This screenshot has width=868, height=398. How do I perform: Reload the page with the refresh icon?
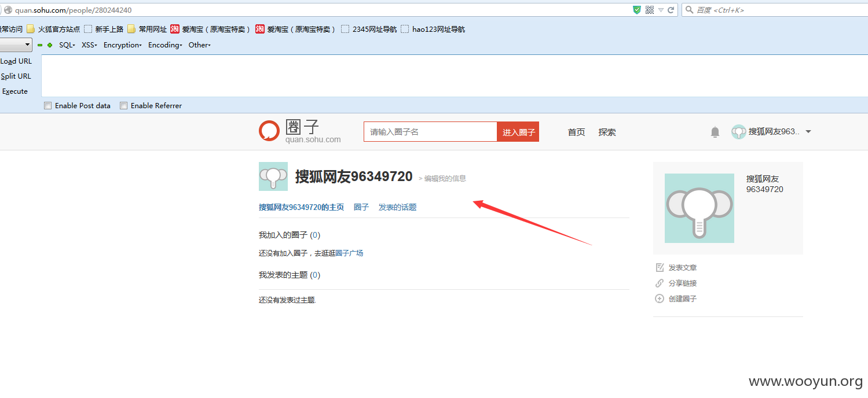(671, 10)
